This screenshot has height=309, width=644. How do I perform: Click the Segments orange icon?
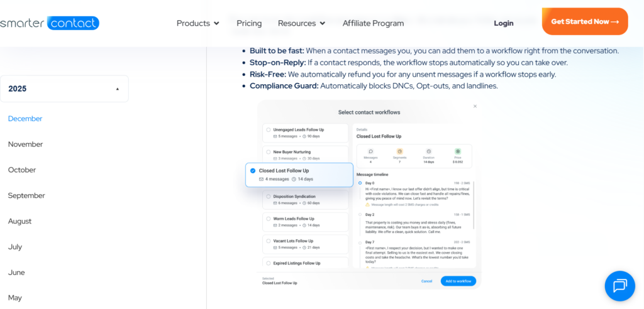point(399,151)
